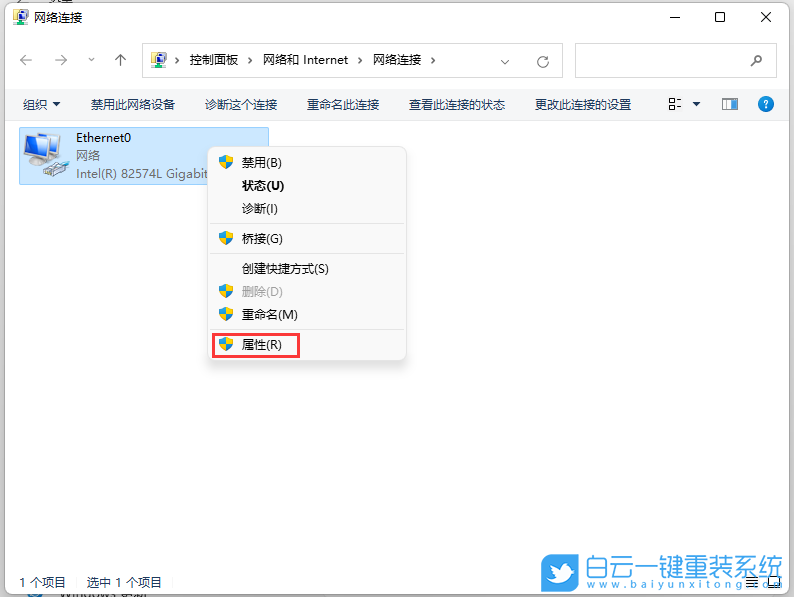Open the 组织 dropdown menu
Screen dimensions: 794x597
tap(42, 105)
